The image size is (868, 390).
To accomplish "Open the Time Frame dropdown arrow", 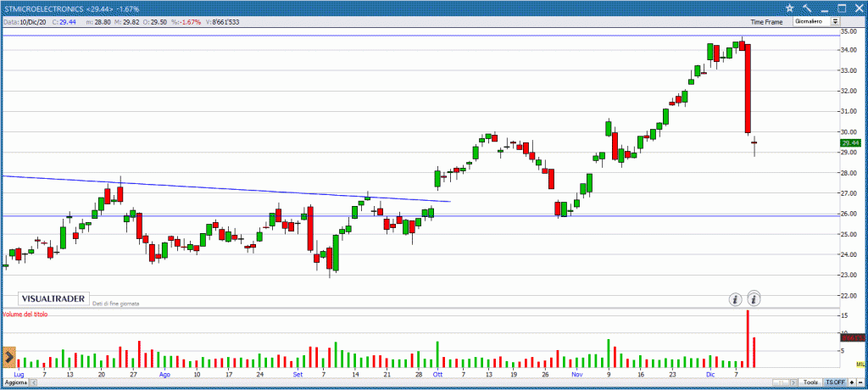I will (x=835, y=21).
